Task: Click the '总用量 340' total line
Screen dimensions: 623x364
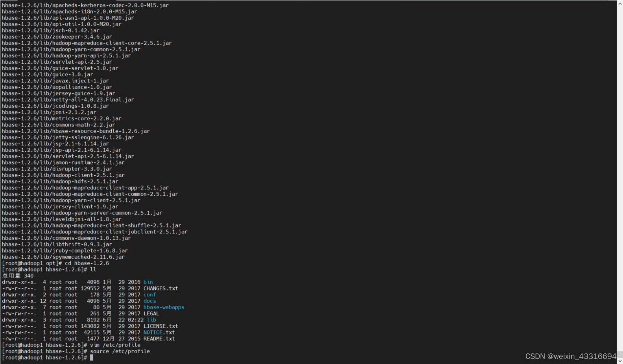Action: [x=18, y=276]
